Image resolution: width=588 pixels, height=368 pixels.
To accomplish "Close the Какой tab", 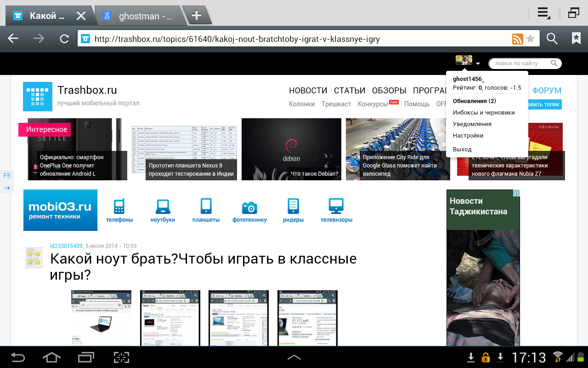I will [x=81, y=16].
